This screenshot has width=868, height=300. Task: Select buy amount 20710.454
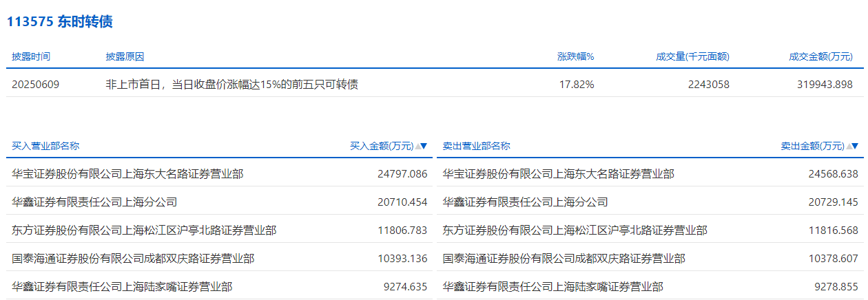[402, 202]
